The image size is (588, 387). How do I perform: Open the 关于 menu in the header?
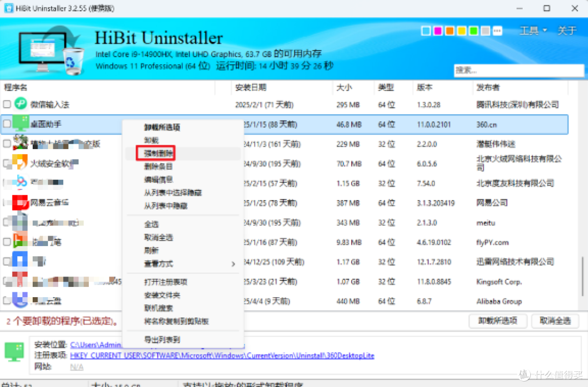[x=567, y=30]
